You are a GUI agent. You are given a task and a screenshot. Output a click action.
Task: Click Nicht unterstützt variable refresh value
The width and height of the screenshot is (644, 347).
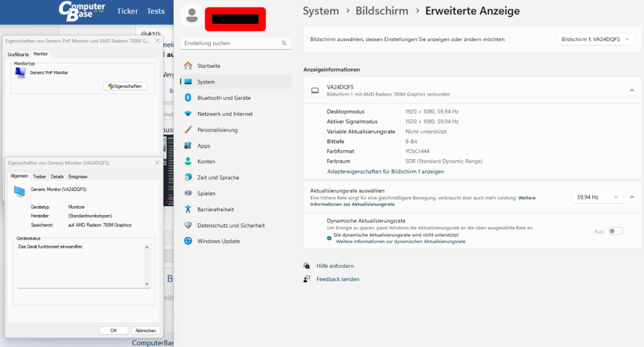426,131
